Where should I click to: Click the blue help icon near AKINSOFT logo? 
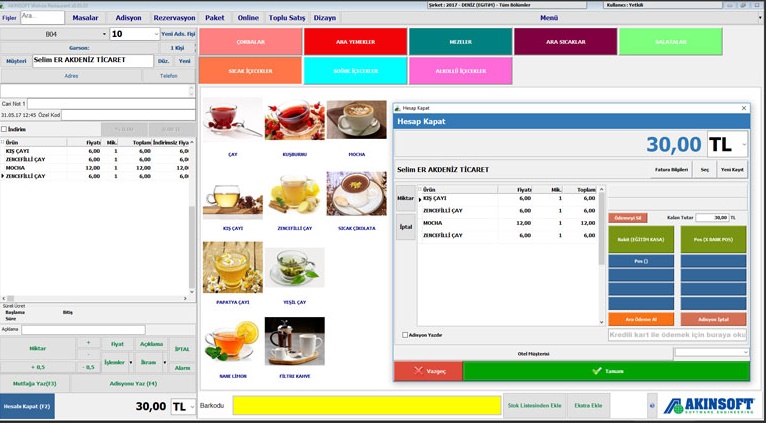(652, 406)
